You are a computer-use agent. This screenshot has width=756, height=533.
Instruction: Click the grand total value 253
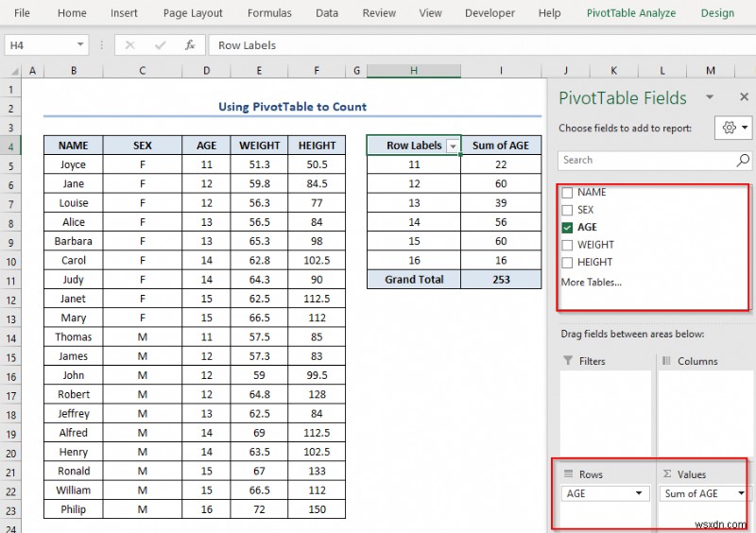point(501,280)
